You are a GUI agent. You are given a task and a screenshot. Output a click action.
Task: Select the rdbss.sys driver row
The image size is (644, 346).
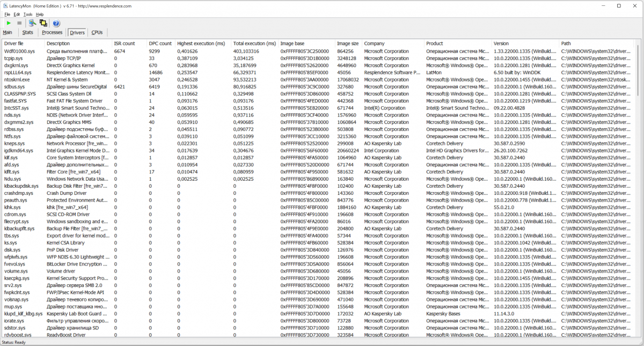click(x=318, y=129)
